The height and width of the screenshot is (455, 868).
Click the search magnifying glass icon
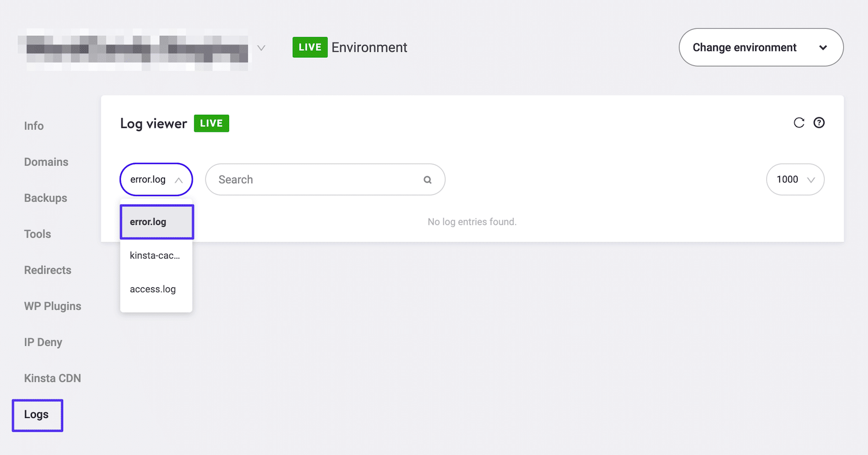coord(427,179)
